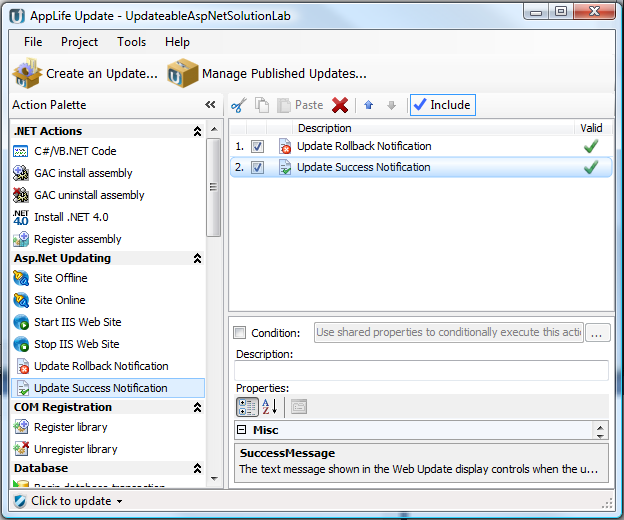Select the Install .NET 4.0 icon
Image resolution: width=624 pixels, height=520 pixels.
point(21,217)
